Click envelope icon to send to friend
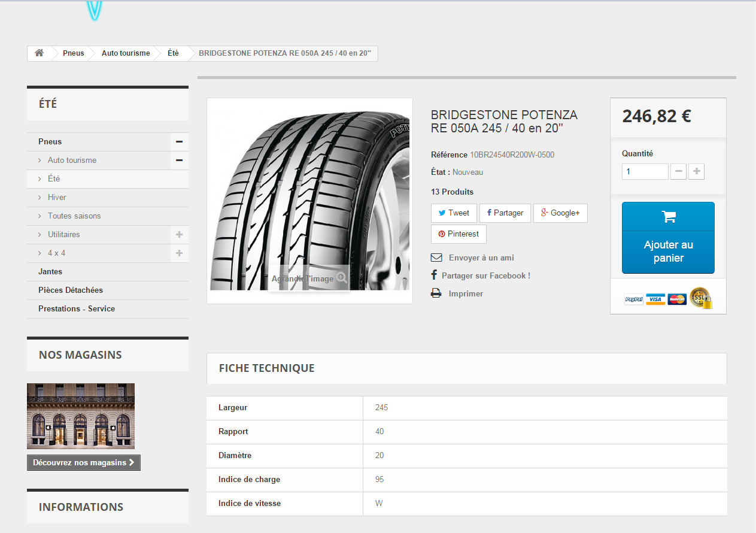This screenshot has height=533, width=756. [x=436, y=258]
